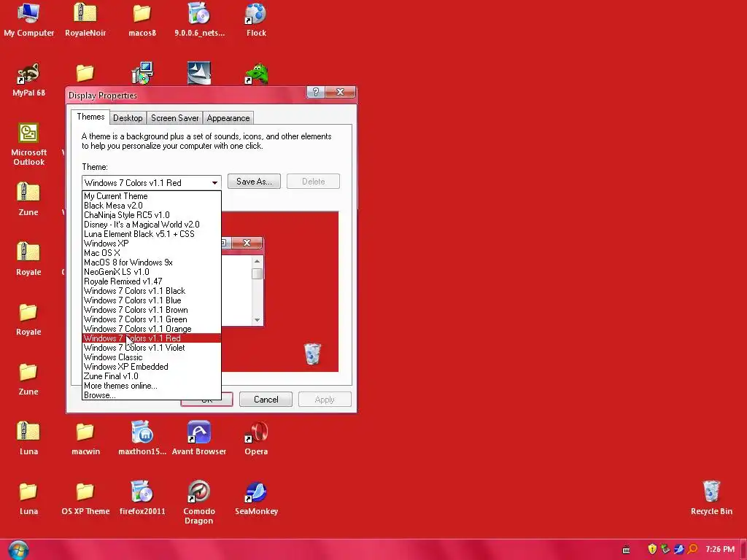This screenshot has height=560, width=747.
Task: Switch to the Screen Saver tab
Action: coord(175,118)
